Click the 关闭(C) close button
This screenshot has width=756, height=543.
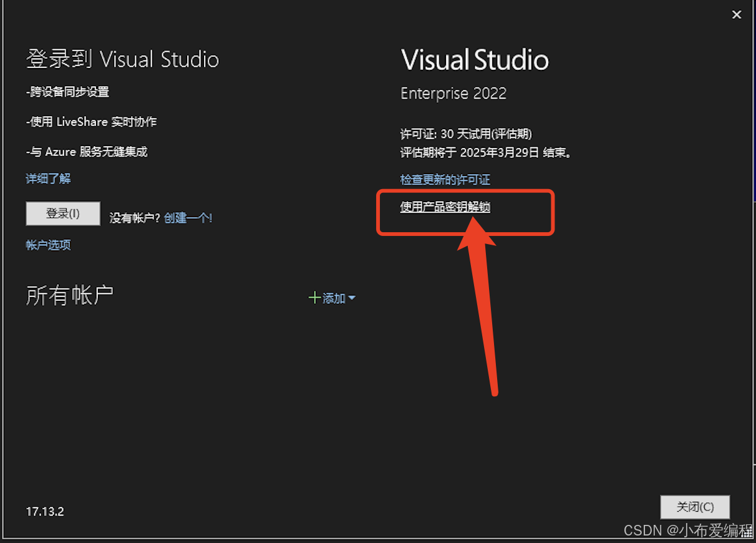click(695, 507)
